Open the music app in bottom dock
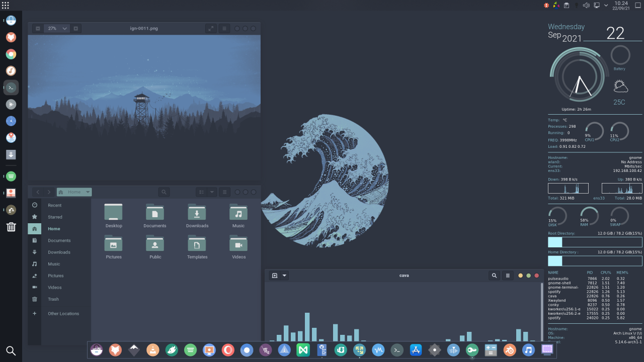Image resolution: width=644 pixels, height=362 pixels. point(528,349)
